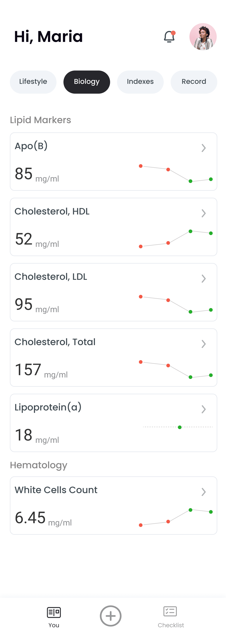This screenshot has width=226, height=644.
Task: Select the Lifestyle tab
Action: tap(33, 82)
